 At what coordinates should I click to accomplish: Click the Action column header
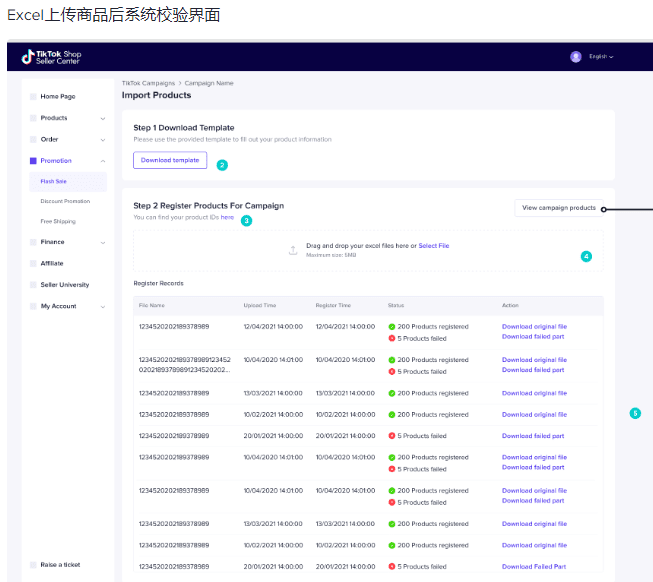point(510,306)
